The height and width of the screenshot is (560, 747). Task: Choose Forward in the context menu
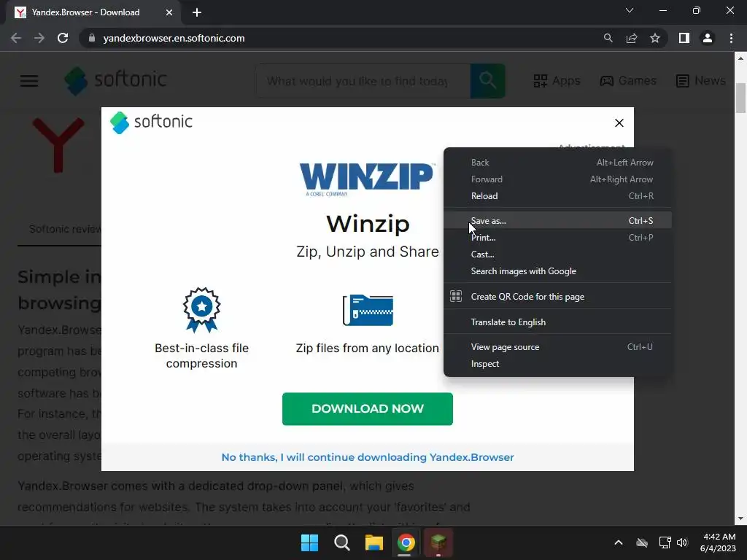(x=557, y=179)
